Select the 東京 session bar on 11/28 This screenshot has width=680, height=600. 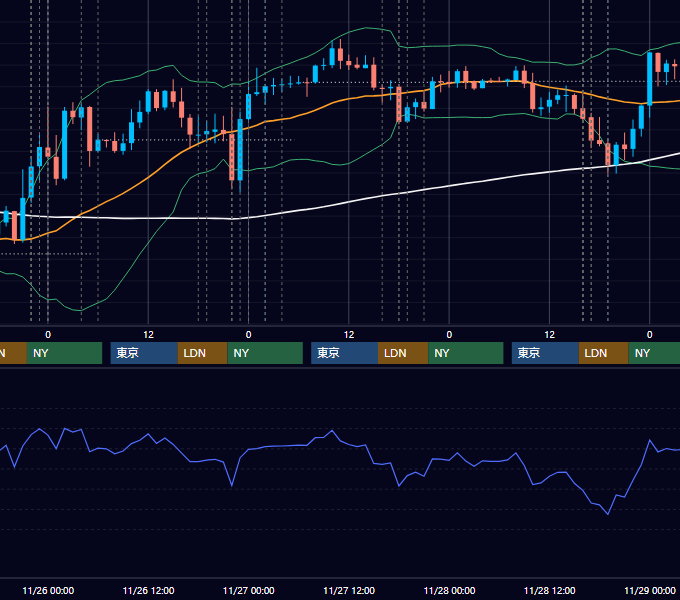coord(545,353)
